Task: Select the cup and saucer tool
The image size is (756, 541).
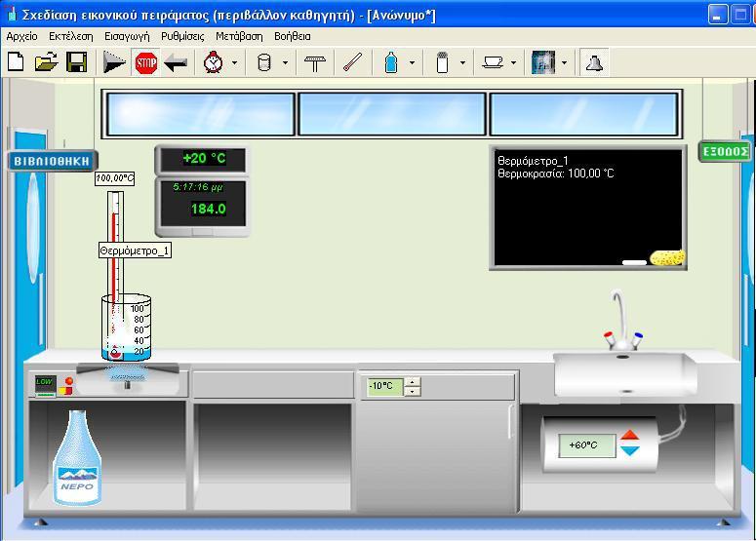Action: pyautogui.click(x=493, y=62)
